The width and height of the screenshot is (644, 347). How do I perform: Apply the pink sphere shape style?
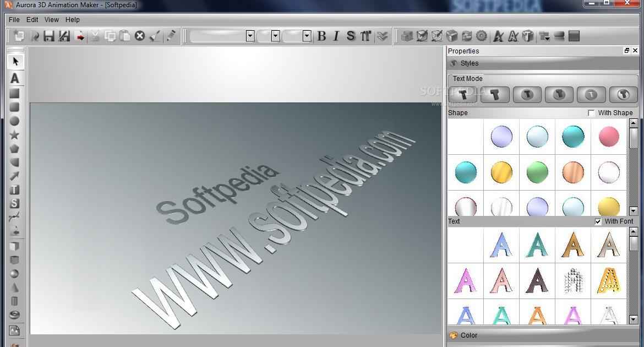click(609, 137)
